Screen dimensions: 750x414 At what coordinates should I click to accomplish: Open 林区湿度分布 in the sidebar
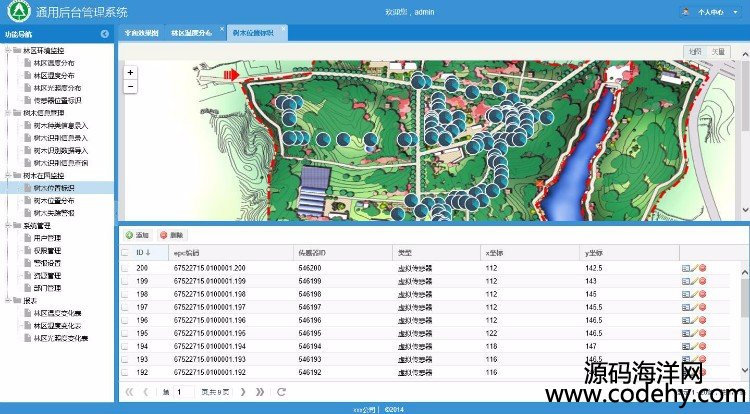[x=54, y=76]
